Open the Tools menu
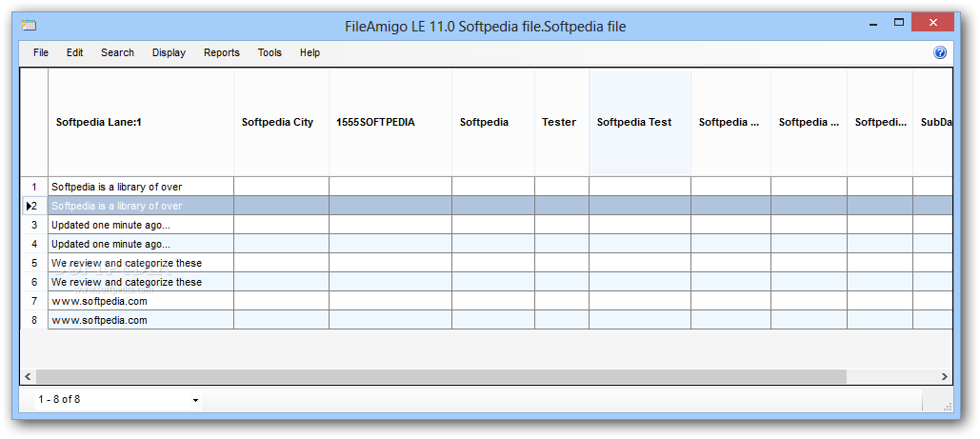The height and width of the screenshot is (439, 980). pos(270,52)
